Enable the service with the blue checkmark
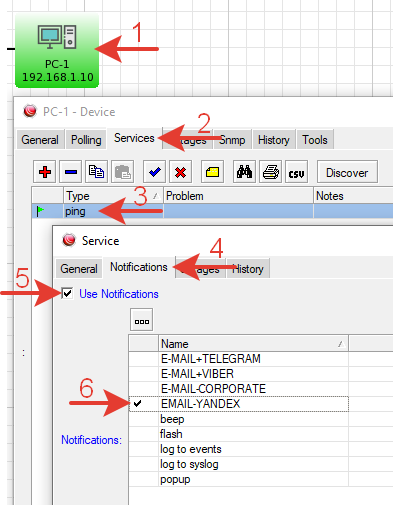The image size is (393, 505). coord(155,172)
